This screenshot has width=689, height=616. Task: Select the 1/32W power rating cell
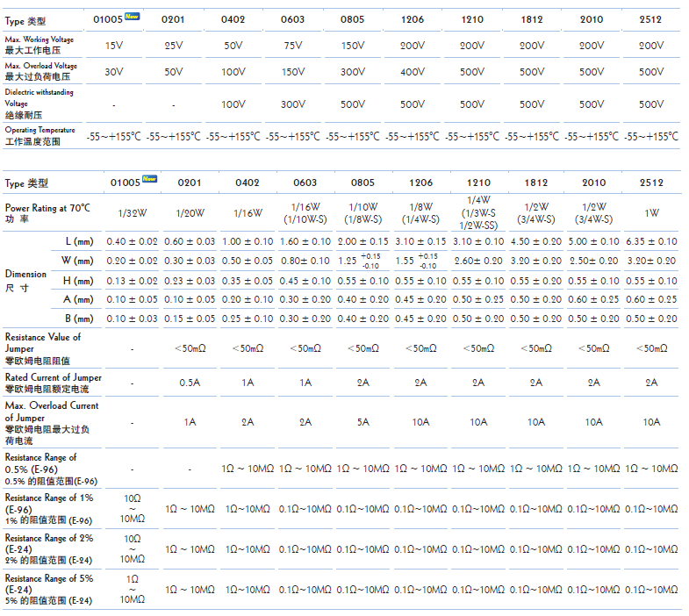pos(132,213)
